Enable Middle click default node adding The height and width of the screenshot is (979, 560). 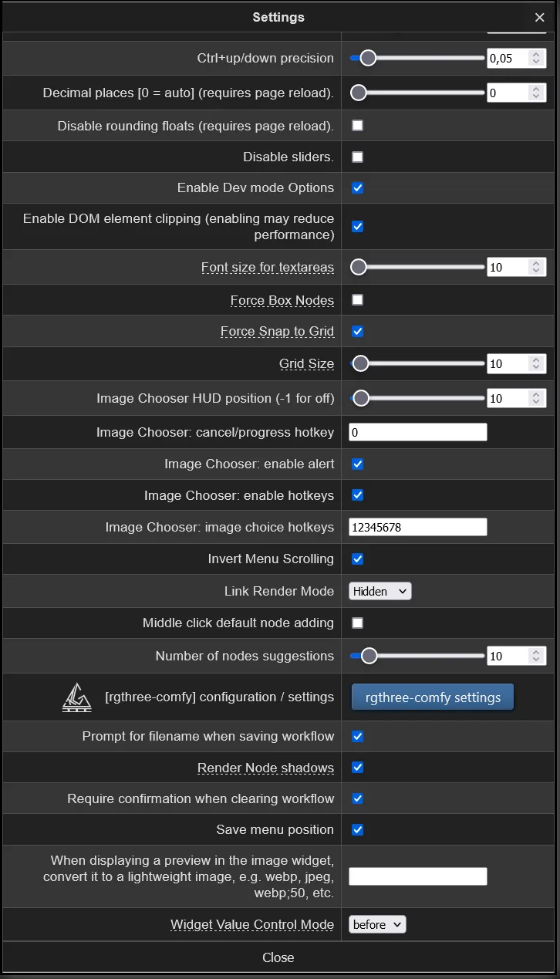(x=357, y=623)
